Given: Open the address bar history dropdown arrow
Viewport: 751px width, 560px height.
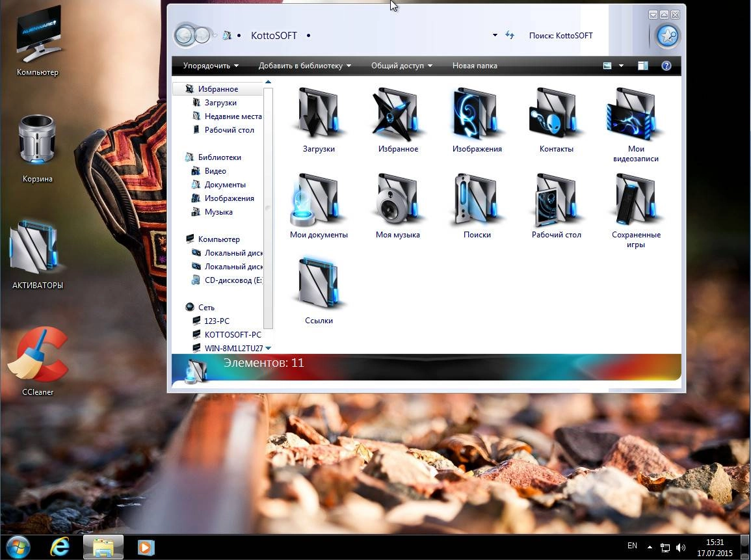Looking at the screenshot, I should click(x=495, y=35).
